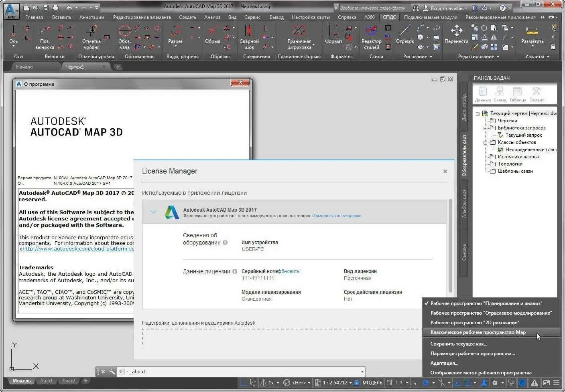Click the Формат sheet format tool
The height and width of the screenshot is (392, 565).
[333, 35]
